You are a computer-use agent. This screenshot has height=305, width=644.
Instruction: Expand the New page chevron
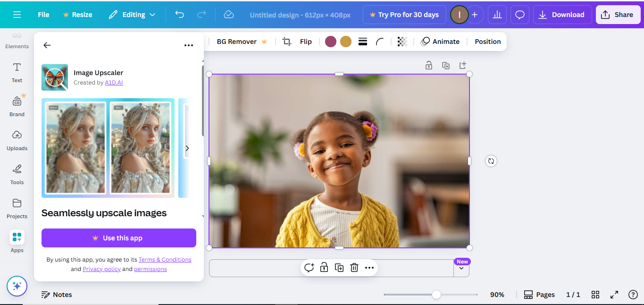(x=461, y=269)
